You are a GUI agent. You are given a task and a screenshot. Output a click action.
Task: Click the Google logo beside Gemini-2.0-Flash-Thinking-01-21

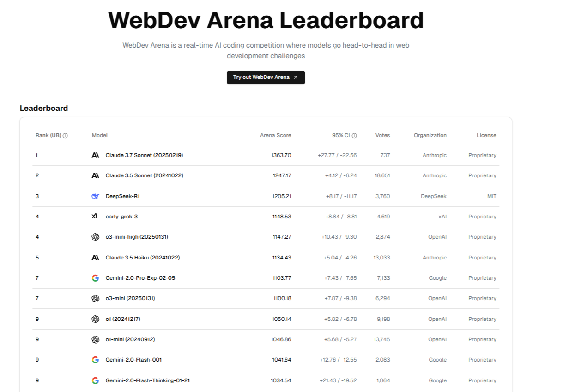pyautogui.click(x=96, y=380)
